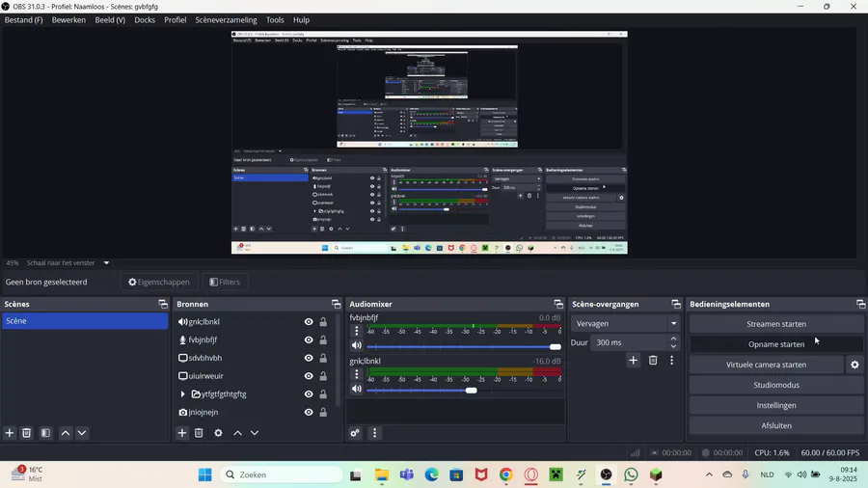
Task: Select the Scène item in the scenes list
Action: coord(85,321)
